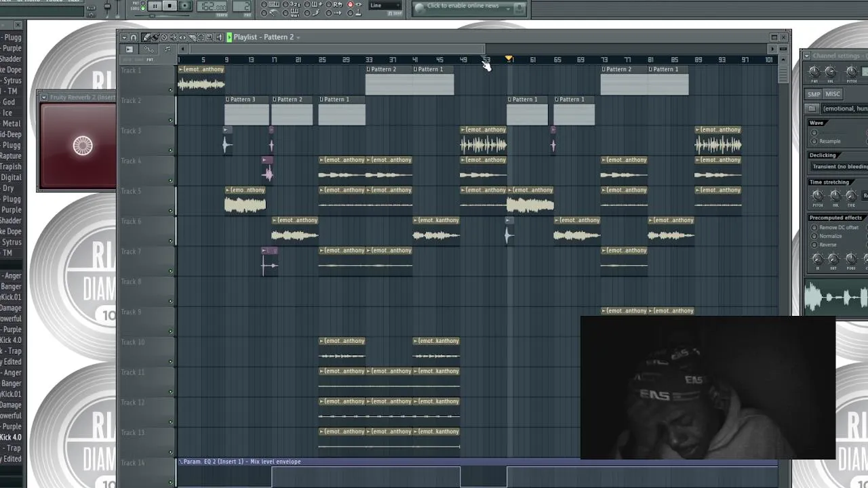Open the Declicking Transient mode dropdown
Image resolution: width=868 pixels, height=488 pixels.
click(840, 167)
